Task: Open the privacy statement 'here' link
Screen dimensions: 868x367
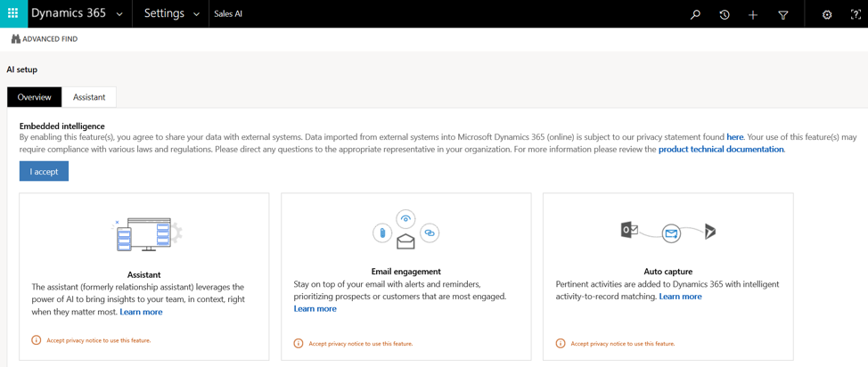Action: (x=735, y=136)
